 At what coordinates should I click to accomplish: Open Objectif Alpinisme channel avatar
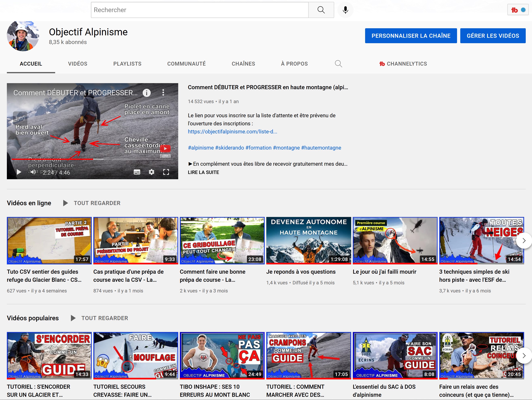coord(23,36)
